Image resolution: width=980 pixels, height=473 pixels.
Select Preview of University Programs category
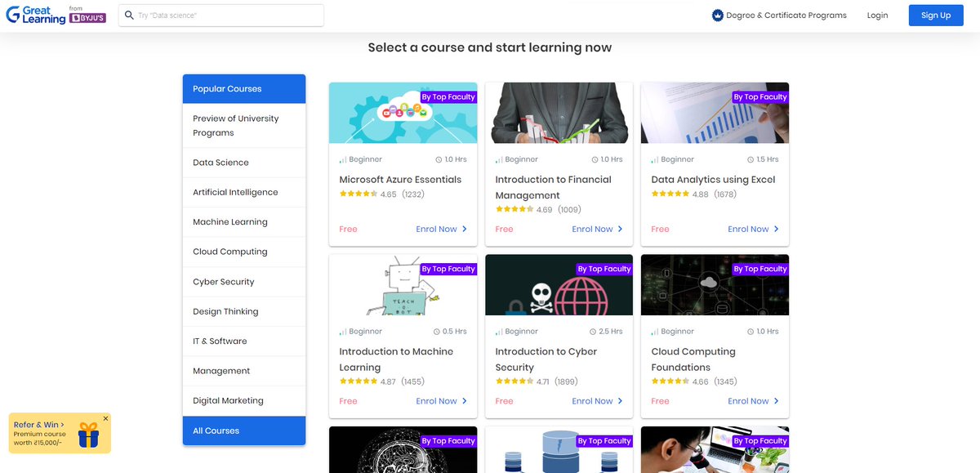coord(244,126)
